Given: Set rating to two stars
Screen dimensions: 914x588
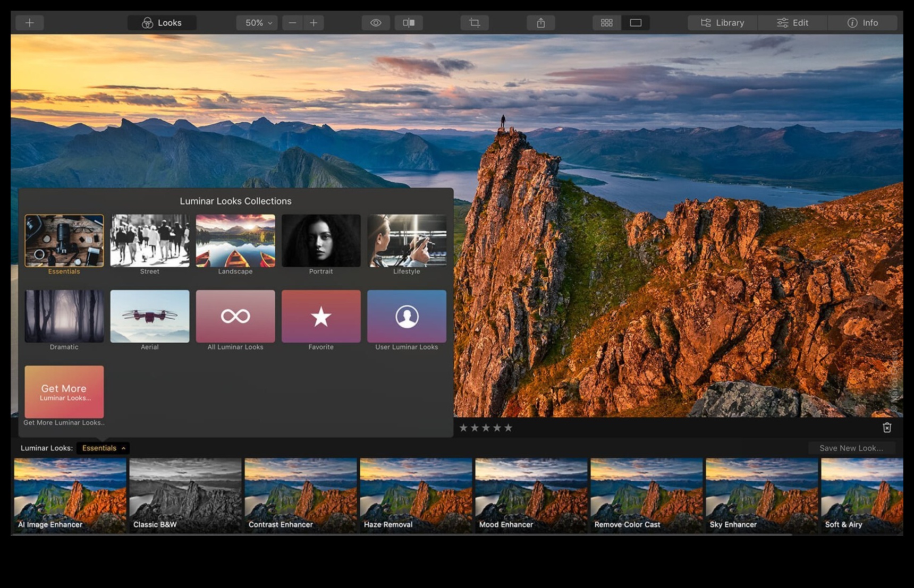Looking at the screenshot, I should coord(475,428).
